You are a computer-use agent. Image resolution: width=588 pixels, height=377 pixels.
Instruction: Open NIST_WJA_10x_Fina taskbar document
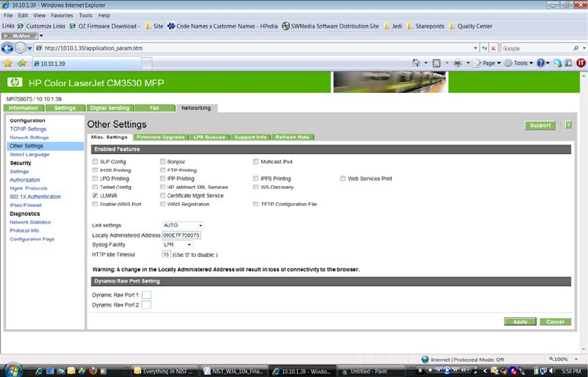click(x=234, y=371)
